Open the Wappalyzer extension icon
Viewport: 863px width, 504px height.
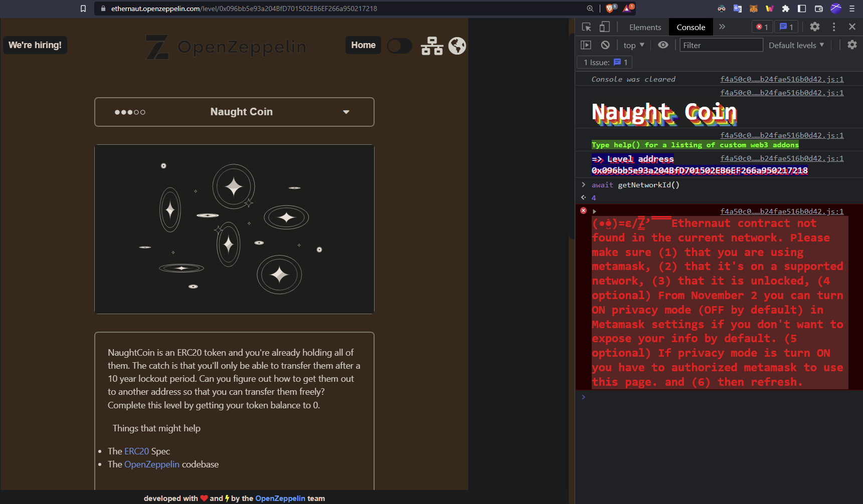coord(768,9)
